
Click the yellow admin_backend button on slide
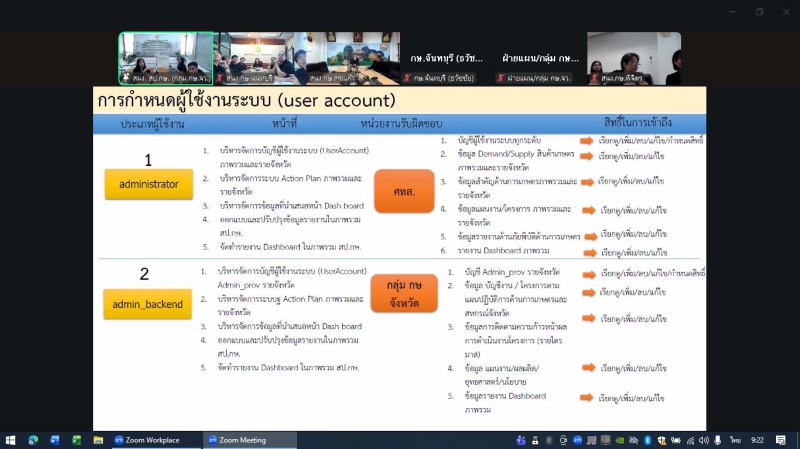[148, 303]
